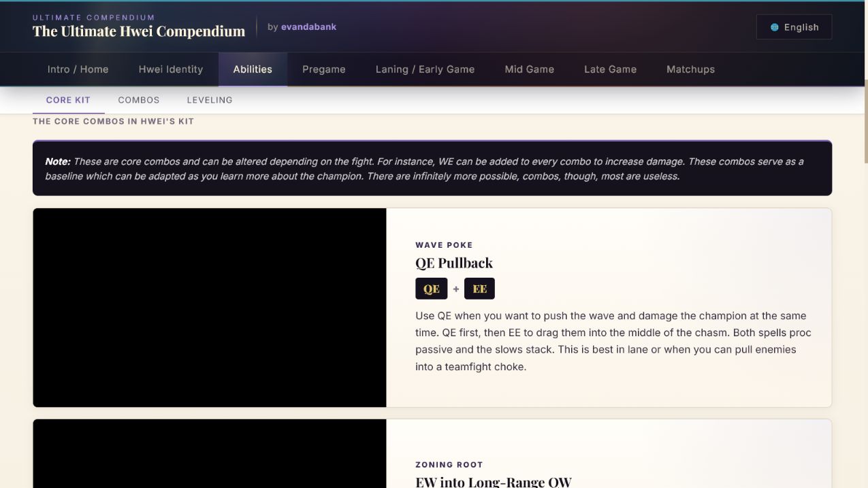
Task: Open the Leveling sub-tab
Action: pos(210,100)
